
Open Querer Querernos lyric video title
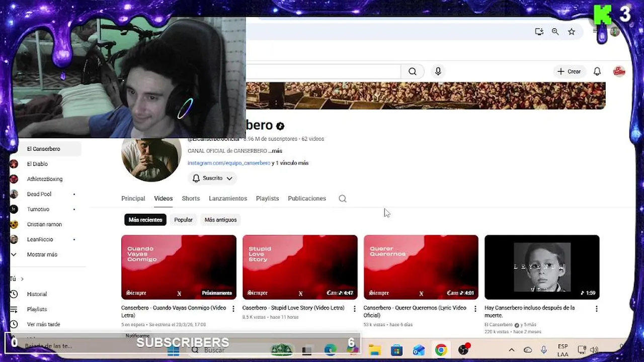coord(415,311)
